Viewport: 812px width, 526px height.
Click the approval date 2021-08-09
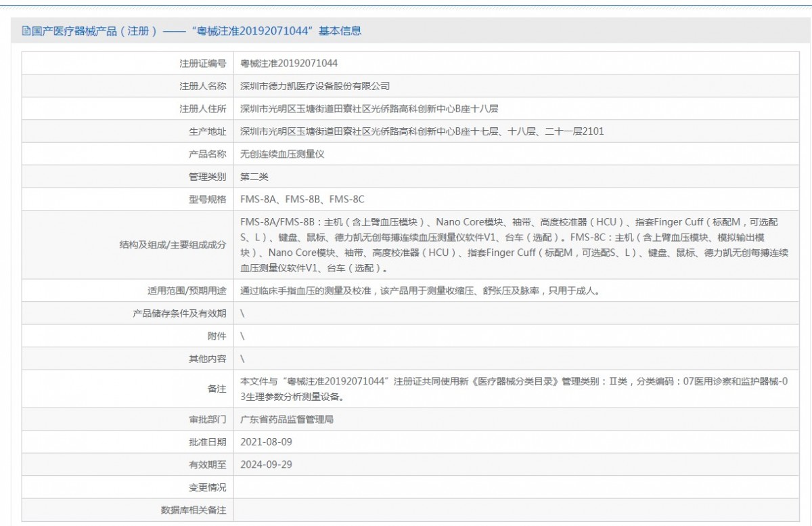coord(267,442)
